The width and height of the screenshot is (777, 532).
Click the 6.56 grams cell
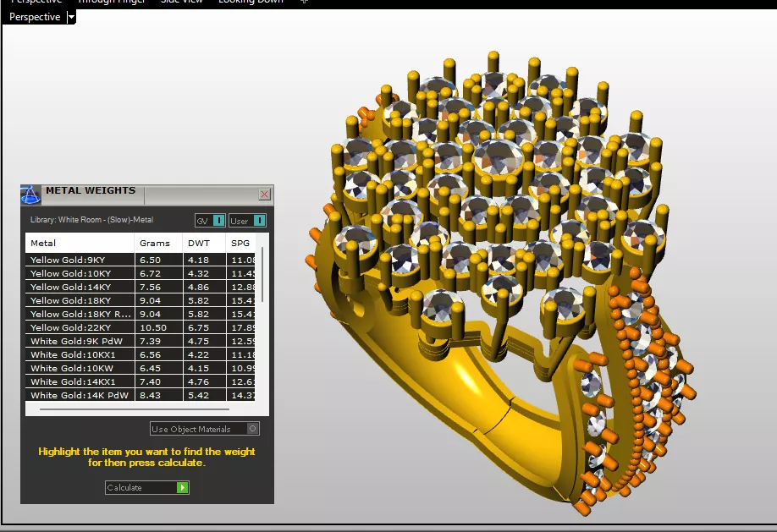pyautogui.click(x=158, y=354)
